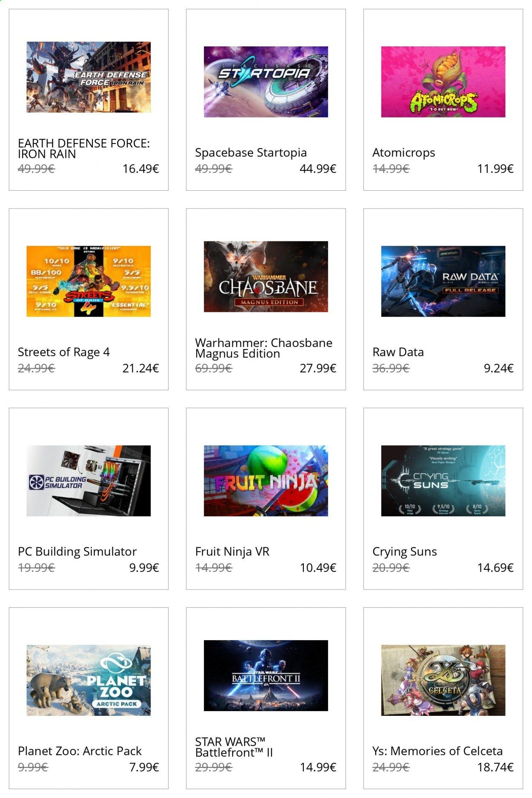Screen dimensions: 532x798
Task: Open the Atomicrops title link
Action: (403, 152)
